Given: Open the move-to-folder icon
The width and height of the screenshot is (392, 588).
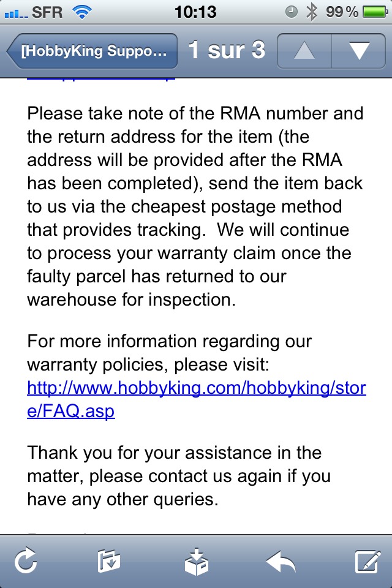Looking at the screenshot, I should 109,561.
